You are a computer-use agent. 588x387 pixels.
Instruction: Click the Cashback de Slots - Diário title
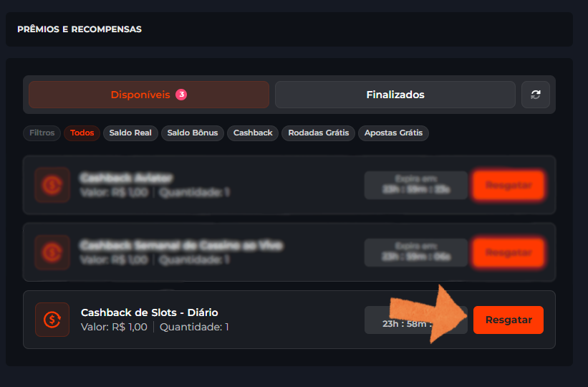[x=149, y=312]
